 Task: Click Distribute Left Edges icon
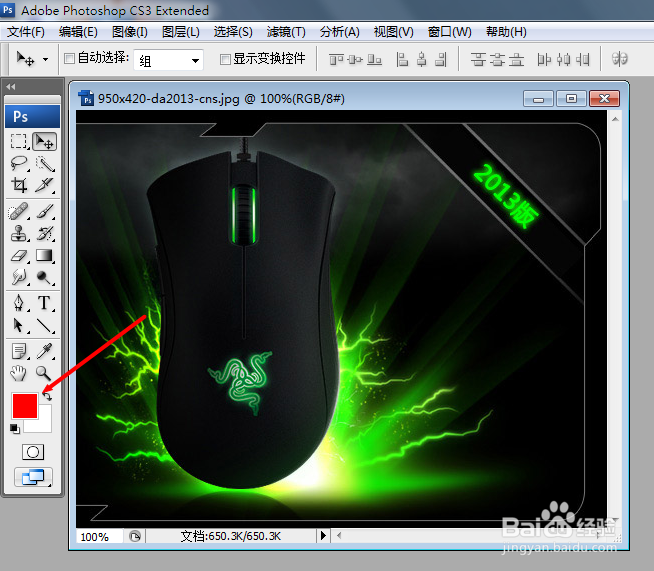tap(544, 60)
